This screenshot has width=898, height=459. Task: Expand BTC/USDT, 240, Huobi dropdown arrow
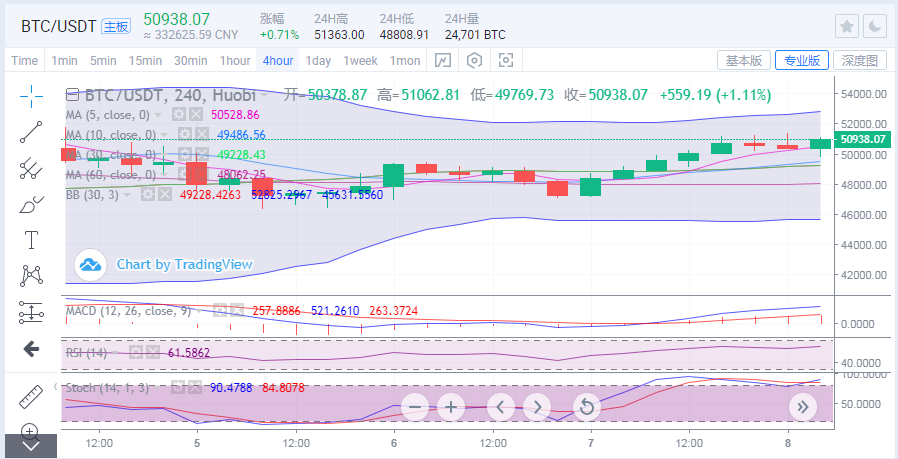[263, 95]
